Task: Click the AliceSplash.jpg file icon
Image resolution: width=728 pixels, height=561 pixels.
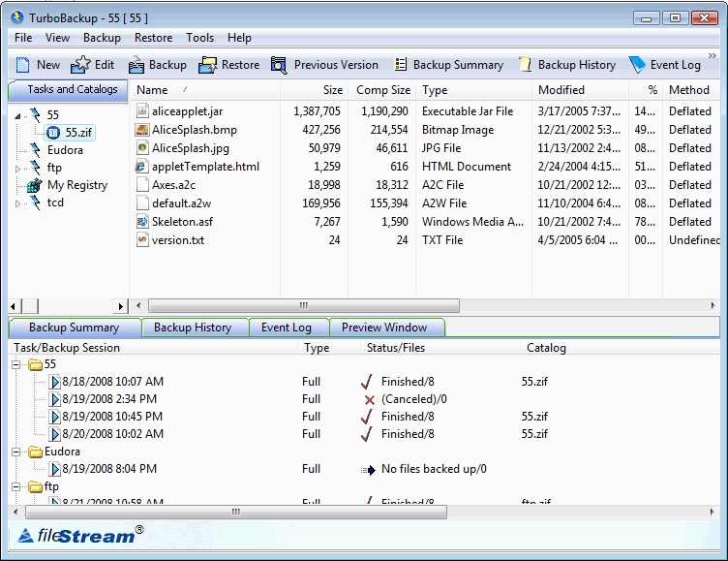Action: (x=142, y=148)
